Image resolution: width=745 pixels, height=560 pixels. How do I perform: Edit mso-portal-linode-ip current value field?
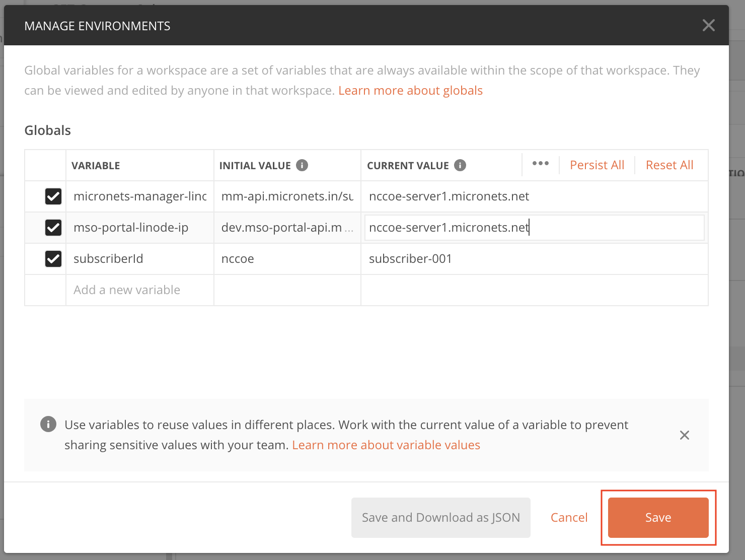535,228
